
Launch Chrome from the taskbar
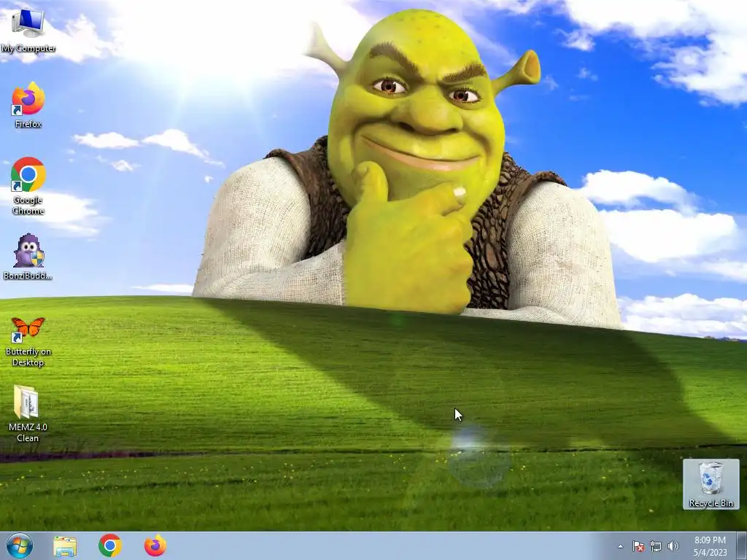pyautogui.click(x=110, y=545)
